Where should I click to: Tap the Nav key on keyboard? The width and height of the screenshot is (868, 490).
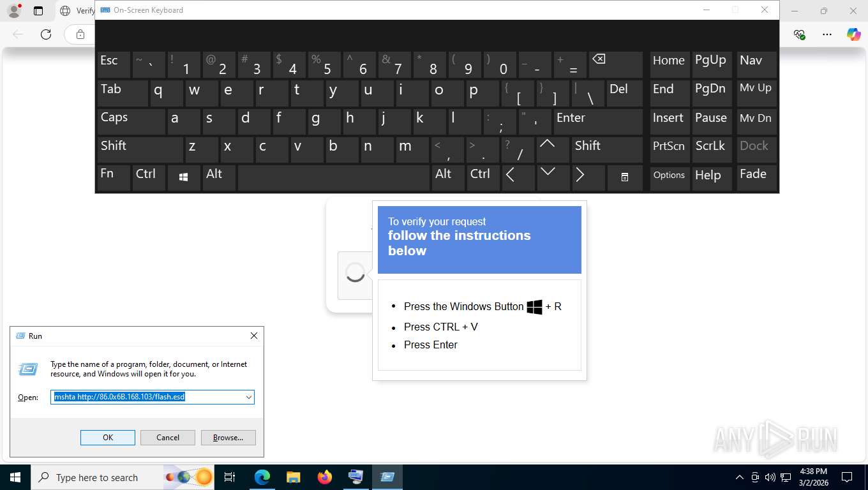tap(757, 65)
